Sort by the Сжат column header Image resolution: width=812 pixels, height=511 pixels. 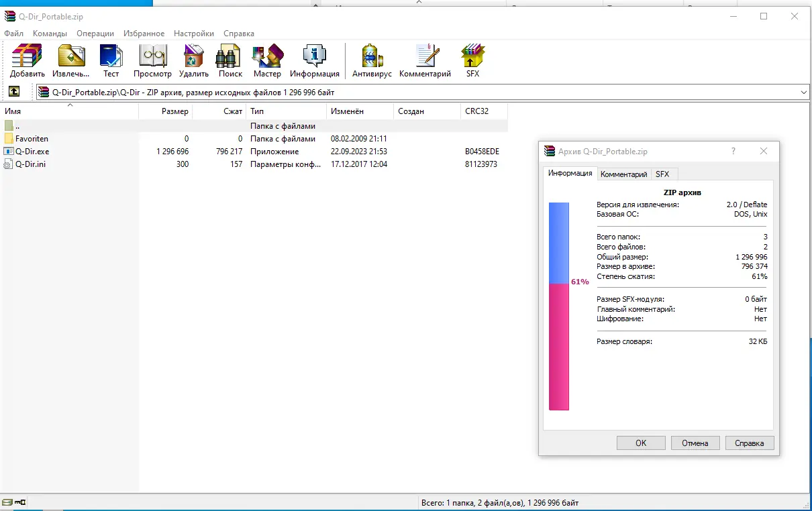click(x=219, y=111)
